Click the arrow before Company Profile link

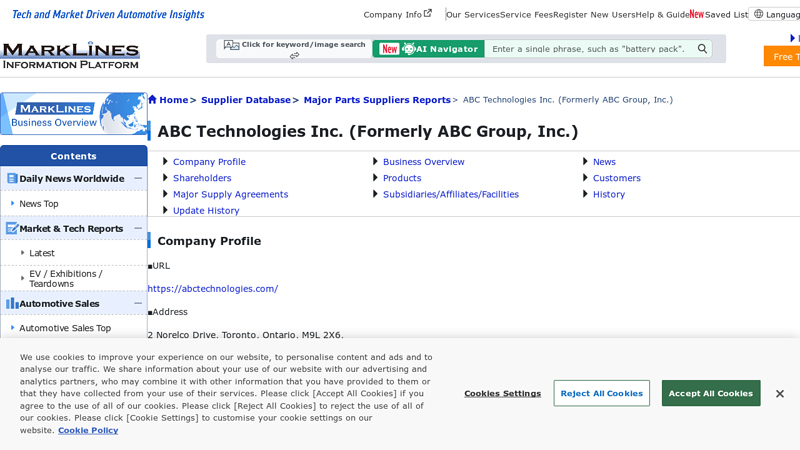[165, 161]
